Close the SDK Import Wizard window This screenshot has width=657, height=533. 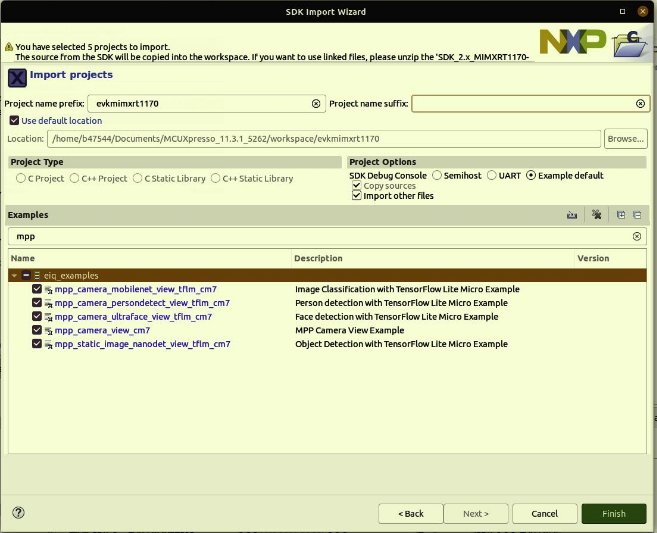(x=642, y=12)
